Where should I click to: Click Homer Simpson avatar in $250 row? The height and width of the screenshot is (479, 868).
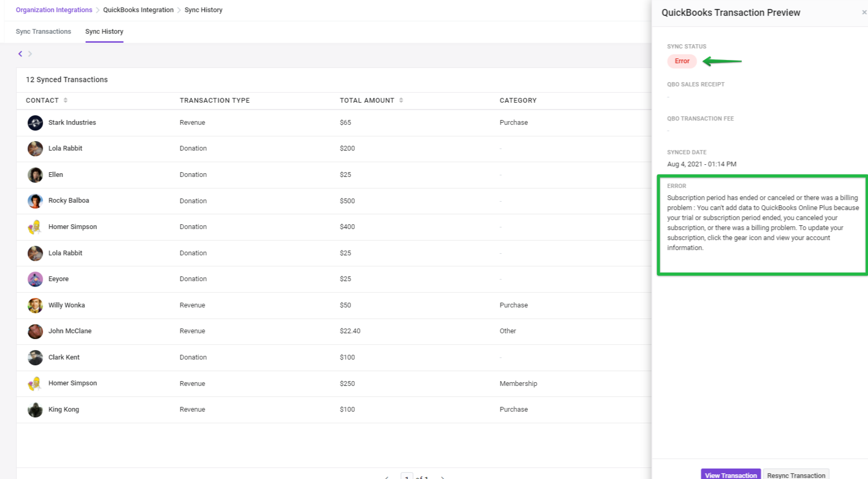(x=35, y=383)
